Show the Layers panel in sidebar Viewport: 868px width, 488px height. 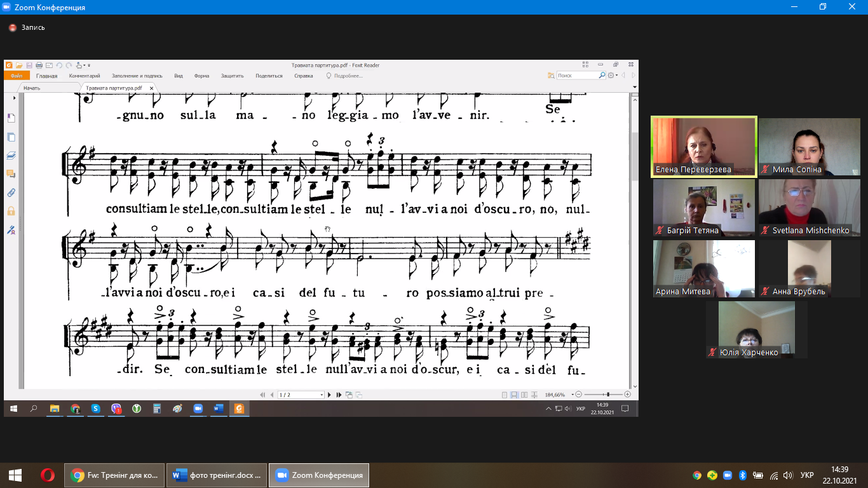(x=11, y=155)
